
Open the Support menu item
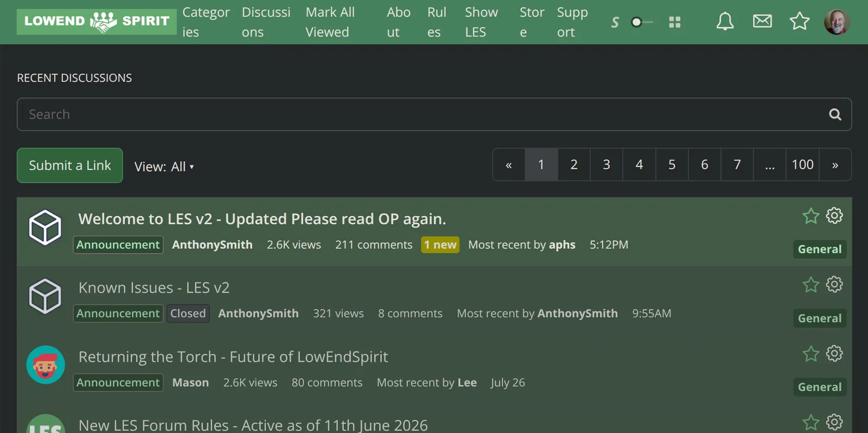572,22
